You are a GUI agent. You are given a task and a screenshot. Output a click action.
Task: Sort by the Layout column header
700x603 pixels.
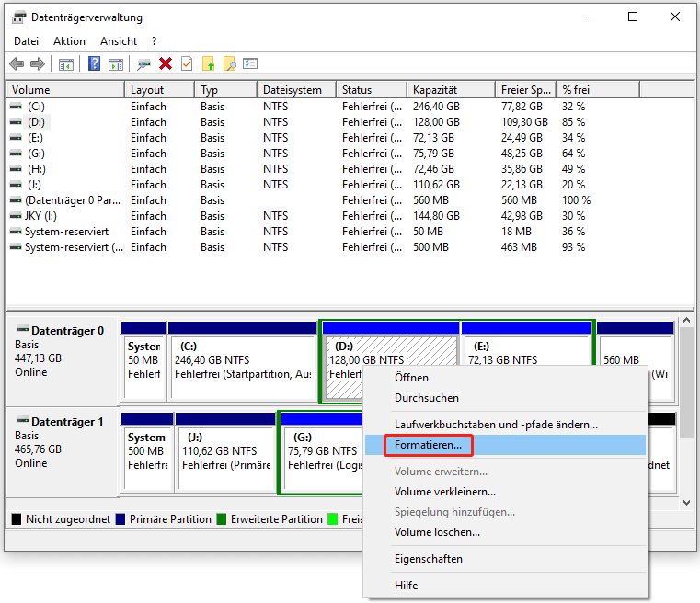tap(159, 90)
